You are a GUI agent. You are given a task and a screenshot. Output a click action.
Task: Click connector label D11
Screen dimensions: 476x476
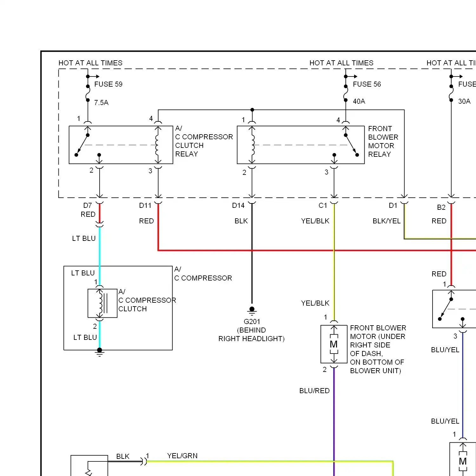click(145, 205)
